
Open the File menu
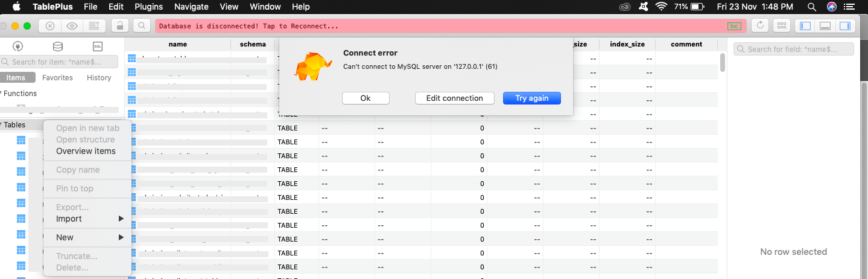[90, 7]
